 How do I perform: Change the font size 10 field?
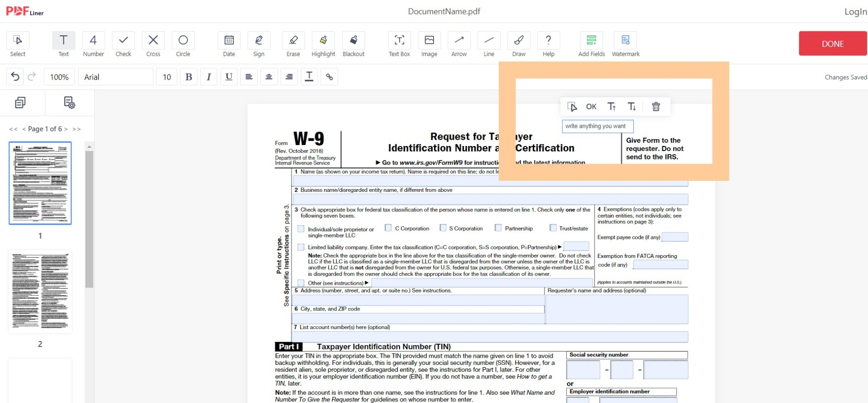[167, 77]
